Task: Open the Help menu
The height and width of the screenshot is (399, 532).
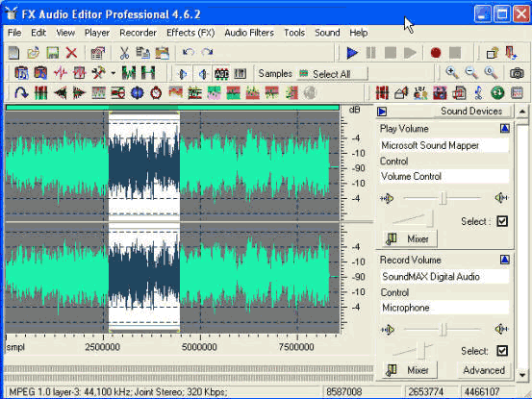Action: click(x=358, y=33)
